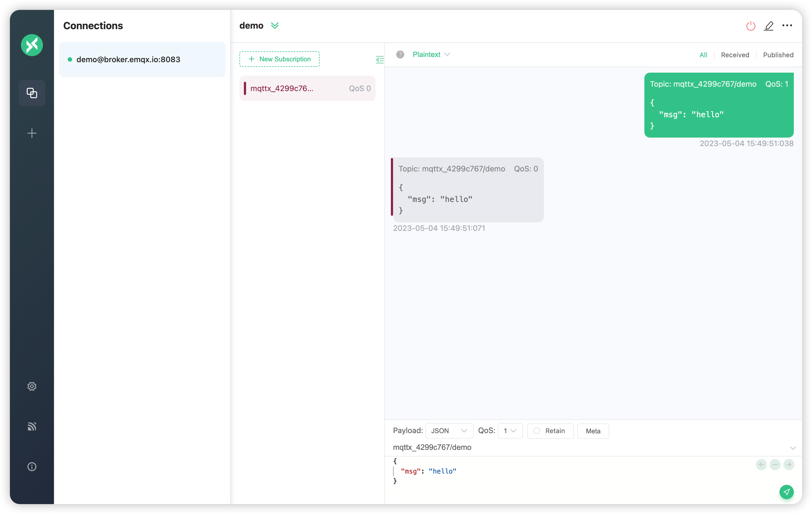
Task: Switch to the Received messages tab
Action: (x=736, y=54)
